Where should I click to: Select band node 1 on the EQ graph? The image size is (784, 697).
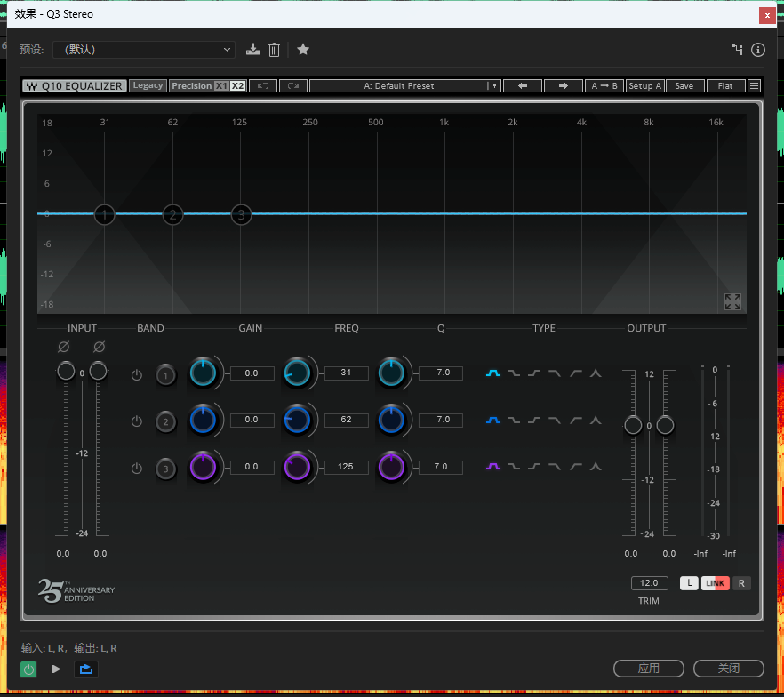click(x=105, y=215)
